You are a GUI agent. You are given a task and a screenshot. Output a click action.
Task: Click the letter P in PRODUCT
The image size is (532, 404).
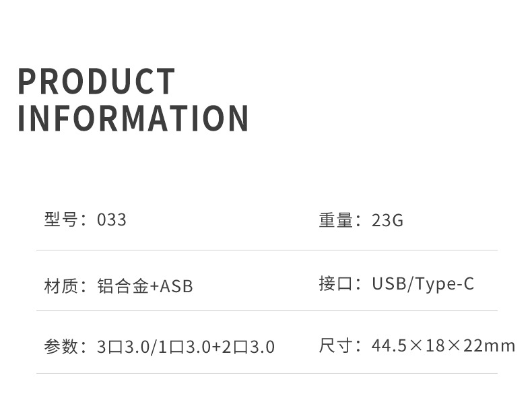(x=27, y=81)
